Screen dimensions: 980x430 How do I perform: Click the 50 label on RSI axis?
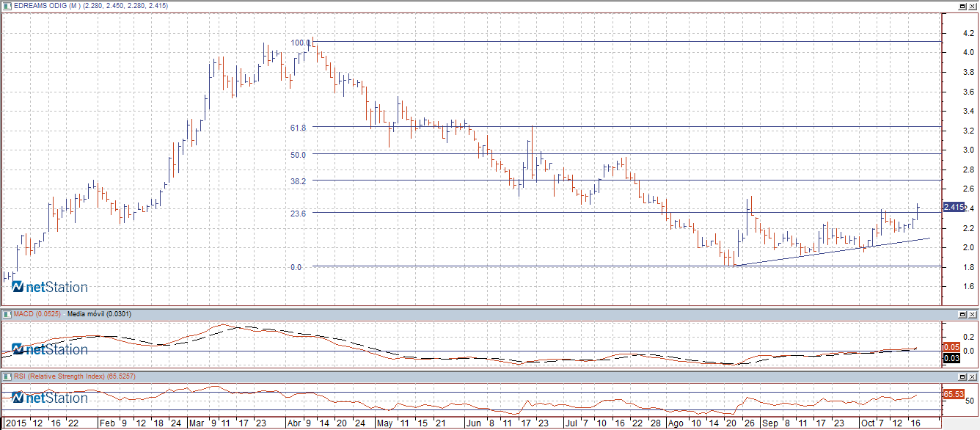coord(969,401)
